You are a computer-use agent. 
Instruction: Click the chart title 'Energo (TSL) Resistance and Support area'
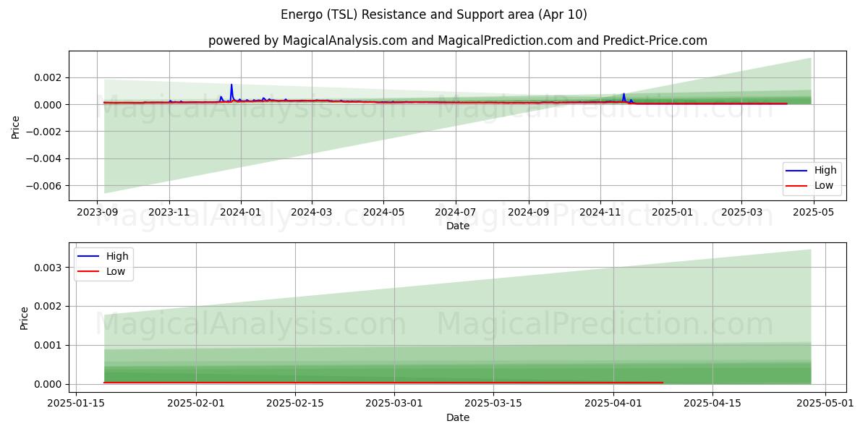(433, 14)
